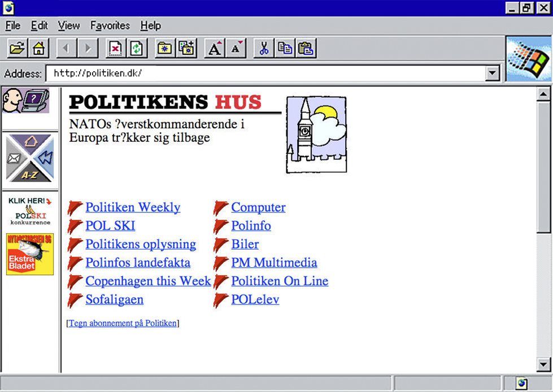Minimize the browser window

(512, 8)
